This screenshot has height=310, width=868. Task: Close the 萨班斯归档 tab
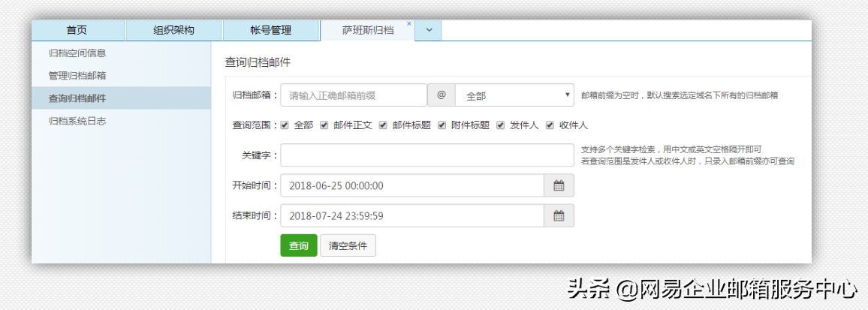point(409,24)
